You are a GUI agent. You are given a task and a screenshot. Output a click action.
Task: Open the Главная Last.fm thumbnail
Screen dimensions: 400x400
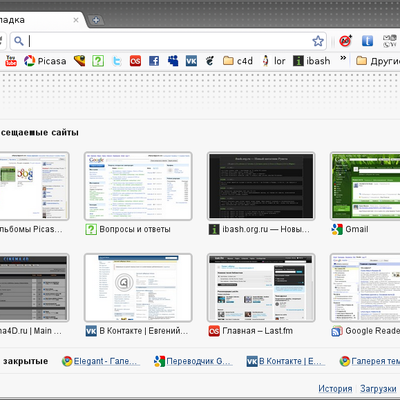[261, 288]
